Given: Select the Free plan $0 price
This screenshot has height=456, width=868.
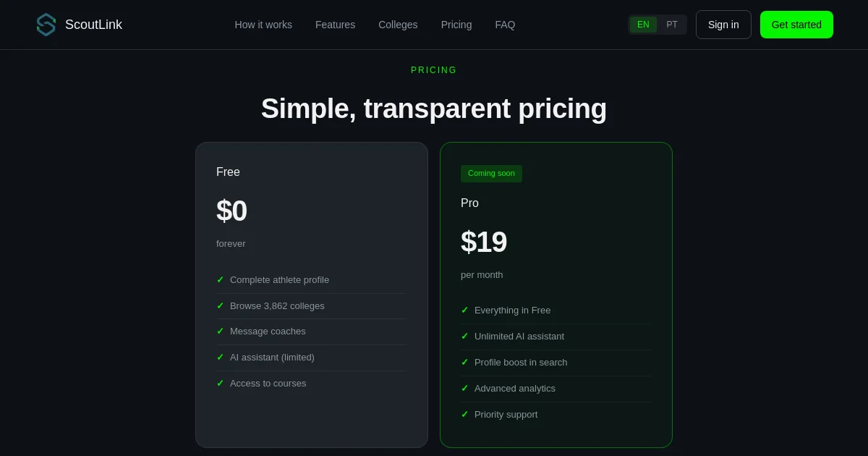Looking at the screenshot, I should [x=231, y=211].
